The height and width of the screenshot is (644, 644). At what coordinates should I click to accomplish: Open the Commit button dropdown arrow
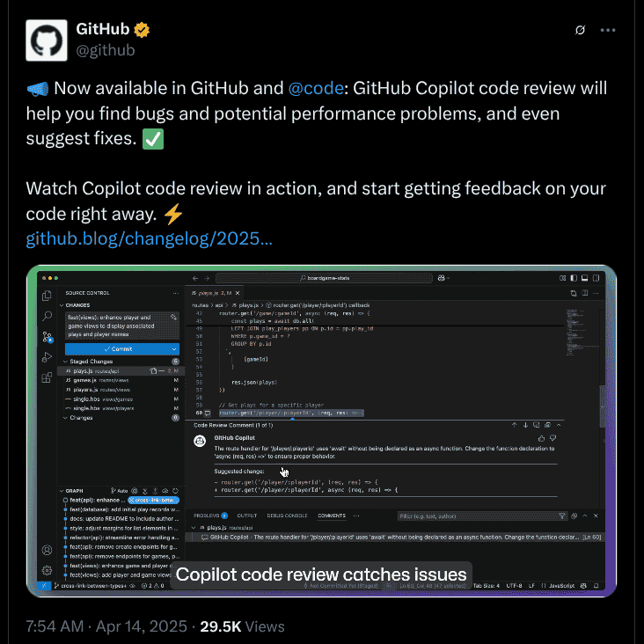pos(174,349)
